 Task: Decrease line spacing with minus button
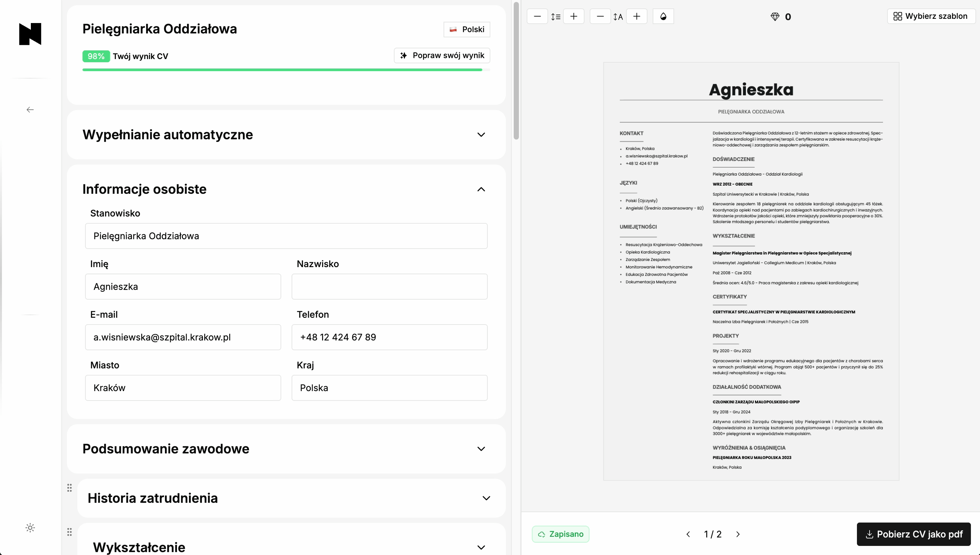click(x=537, y=17)
